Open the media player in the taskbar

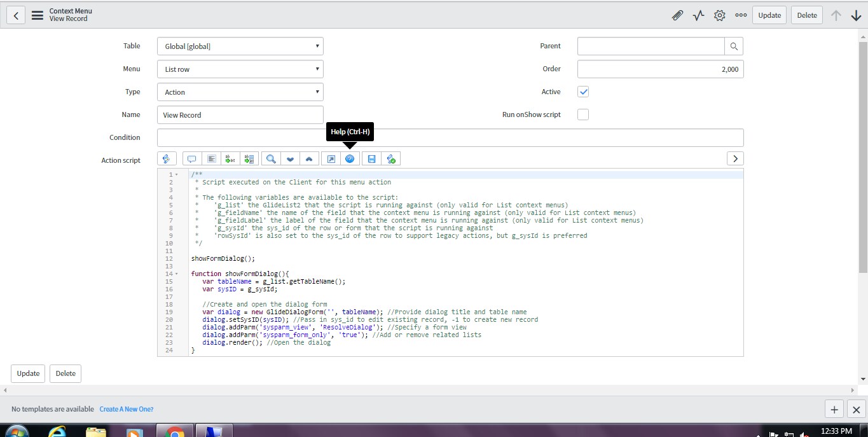pos(135,433)
